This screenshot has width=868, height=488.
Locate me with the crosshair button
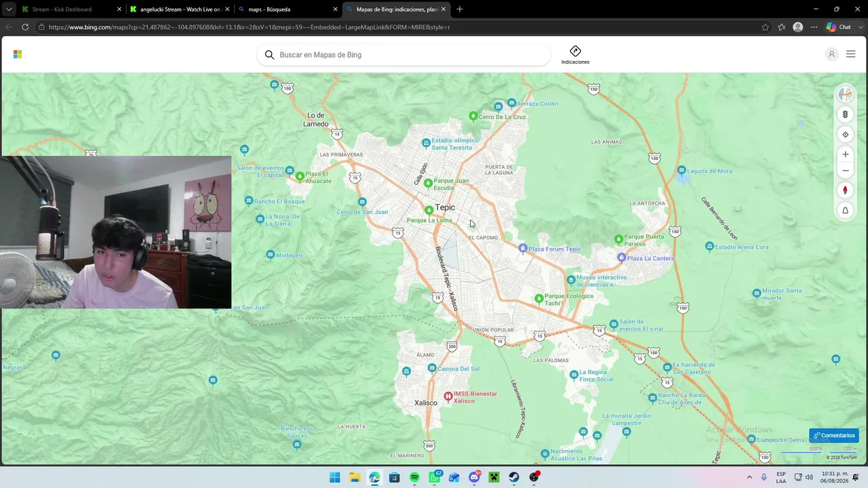pos(845,134)
